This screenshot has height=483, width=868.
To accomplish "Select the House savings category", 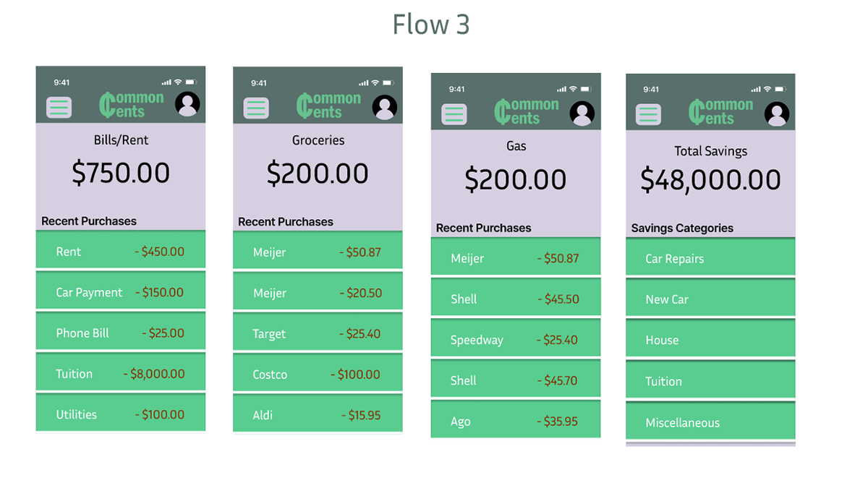I will (710, 338).
